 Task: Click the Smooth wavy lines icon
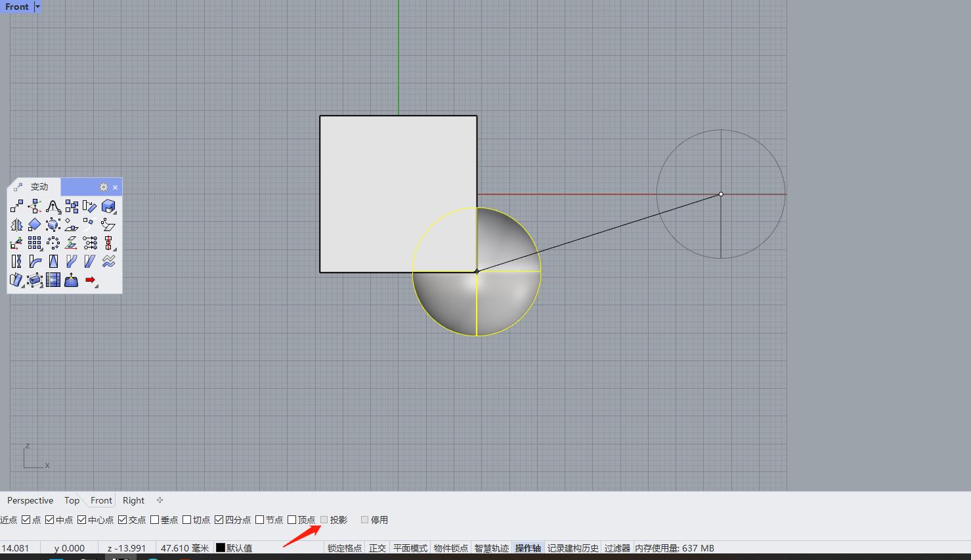point(108,262)
